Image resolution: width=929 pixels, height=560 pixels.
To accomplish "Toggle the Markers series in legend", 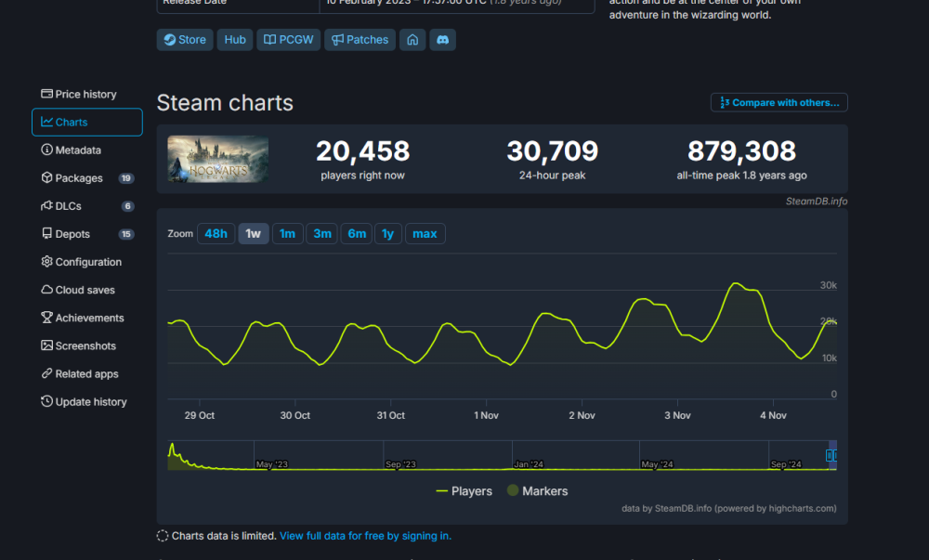I will coord(537,490).
